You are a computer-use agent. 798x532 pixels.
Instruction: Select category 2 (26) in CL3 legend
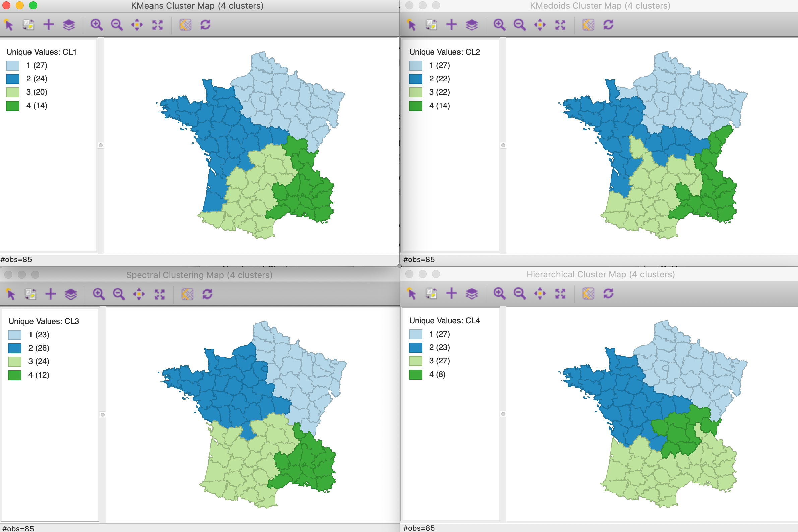pyautogui.click(x=39, y=348)
